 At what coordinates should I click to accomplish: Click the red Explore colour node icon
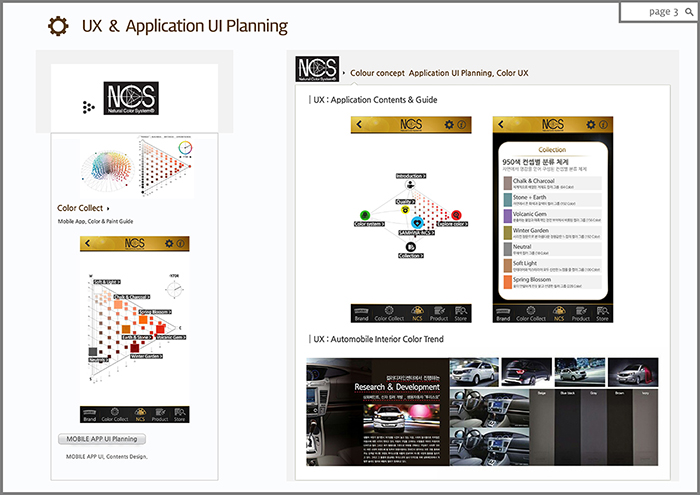pos(456,215)
